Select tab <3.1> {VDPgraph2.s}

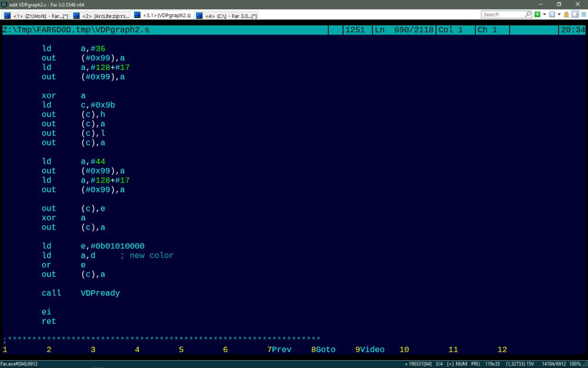click(163, 15)
